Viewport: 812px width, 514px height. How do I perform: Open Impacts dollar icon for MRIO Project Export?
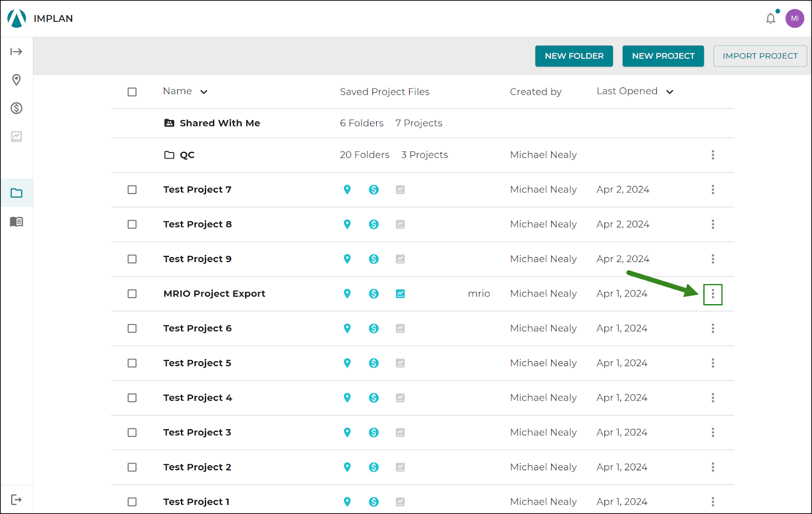[374, 294]
